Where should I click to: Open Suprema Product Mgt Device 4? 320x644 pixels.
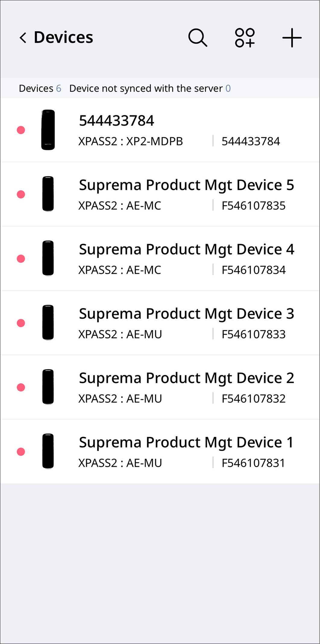click(x=186, y=249)
